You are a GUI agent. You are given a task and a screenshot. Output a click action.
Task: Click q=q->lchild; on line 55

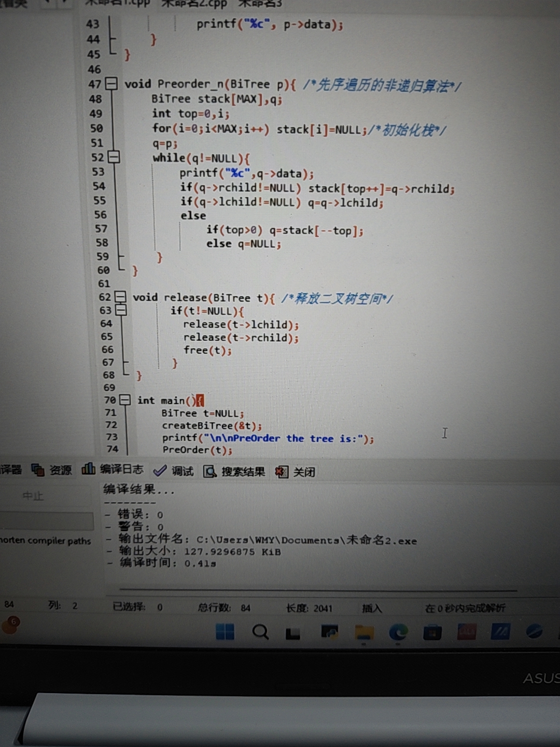point(346,203)
